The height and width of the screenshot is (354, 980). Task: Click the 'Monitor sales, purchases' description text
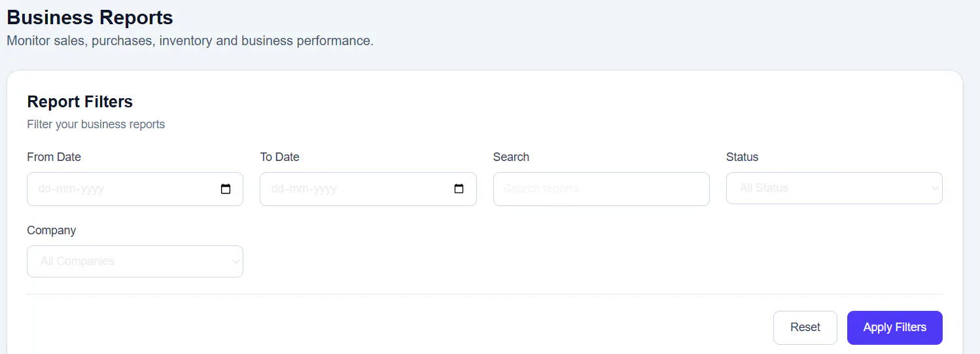pos(190,41)
